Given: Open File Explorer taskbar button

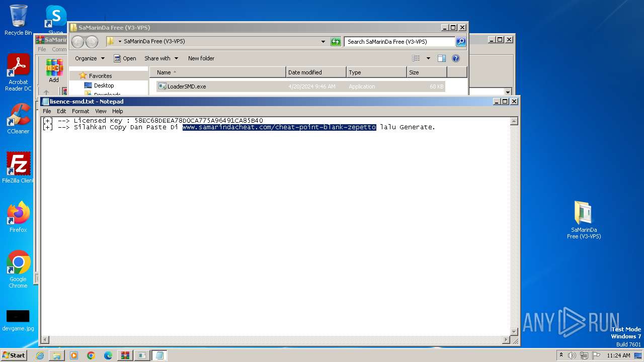Looking at the screenshot, I should (57, 355).
